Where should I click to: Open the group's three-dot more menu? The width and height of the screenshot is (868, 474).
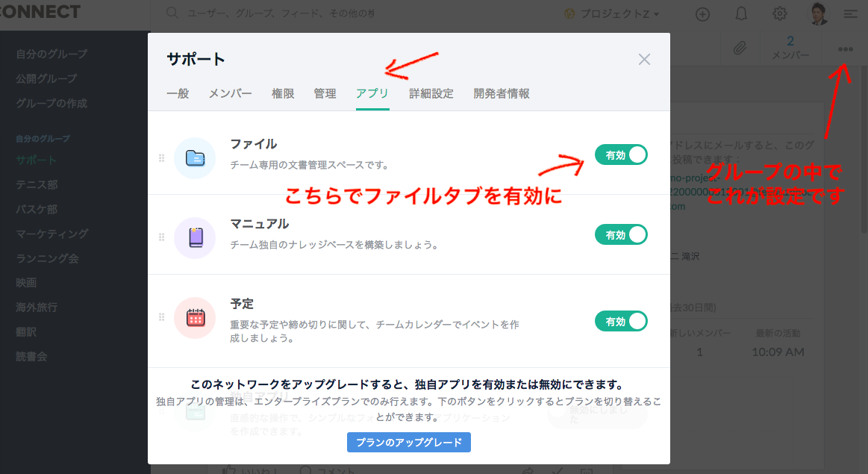(x=846, y=49)
